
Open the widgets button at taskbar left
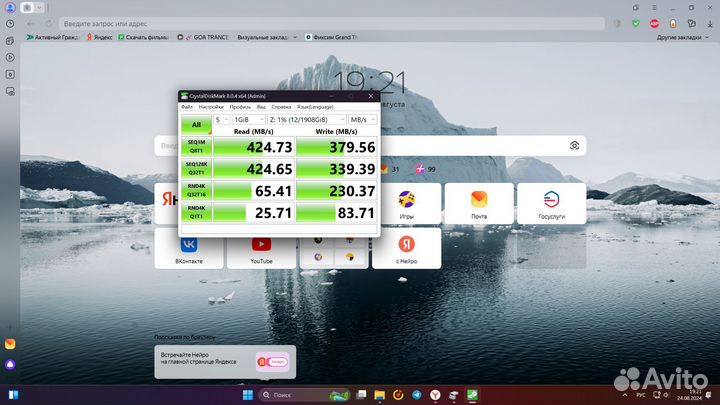[13, 395]
